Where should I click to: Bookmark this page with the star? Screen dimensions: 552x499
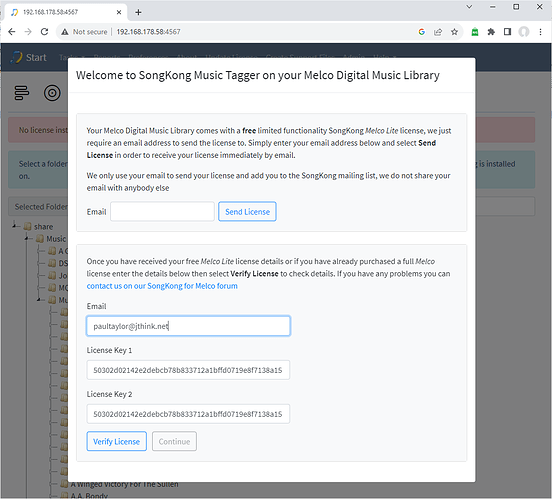click(454, 32)
